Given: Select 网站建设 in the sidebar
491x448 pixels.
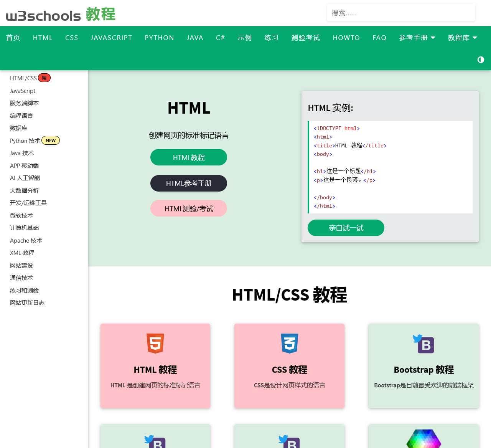Looking at the screenshot, I should 21,265.
